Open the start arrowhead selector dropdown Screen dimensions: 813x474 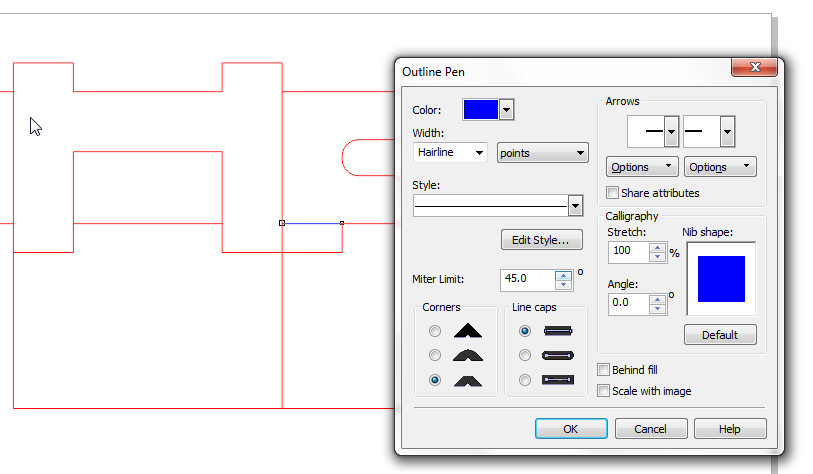pyautogui.click(x=671, y=132)
